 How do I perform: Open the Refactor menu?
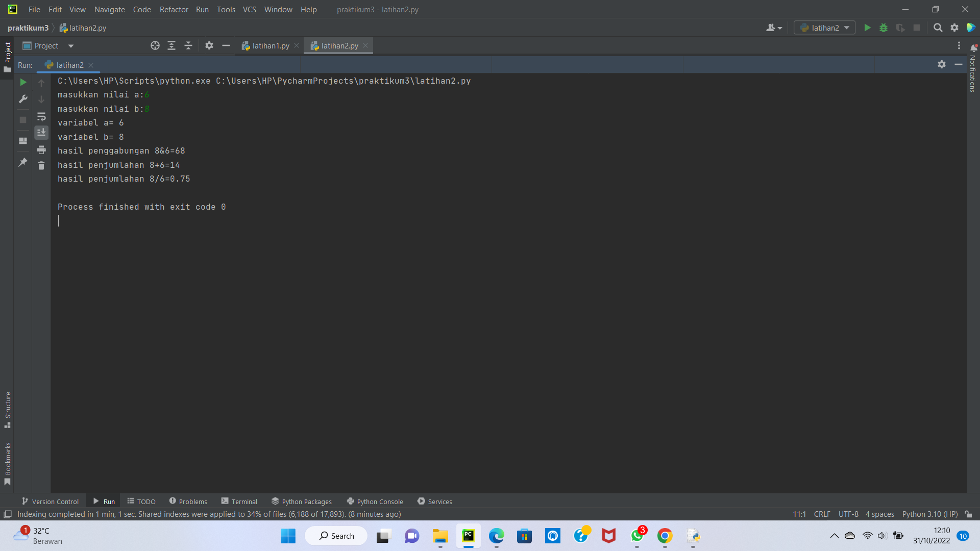174,9
